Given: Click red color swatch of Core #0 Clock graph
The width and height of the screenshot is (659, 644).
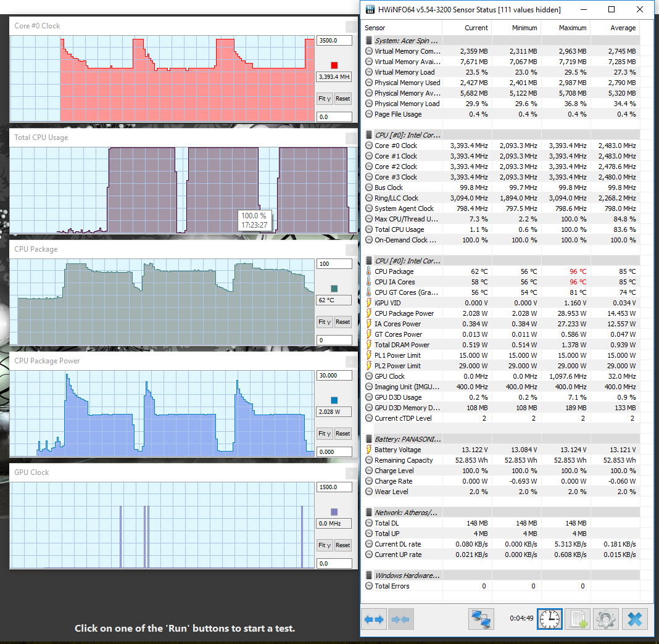Looking at the screenshot, I should [334, 65].
